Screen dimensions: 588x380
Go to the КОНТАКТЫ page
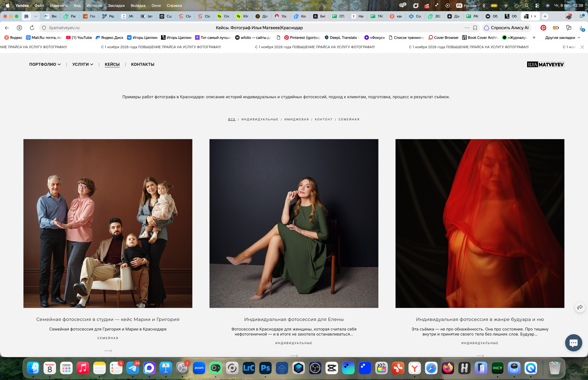point(142,64)
